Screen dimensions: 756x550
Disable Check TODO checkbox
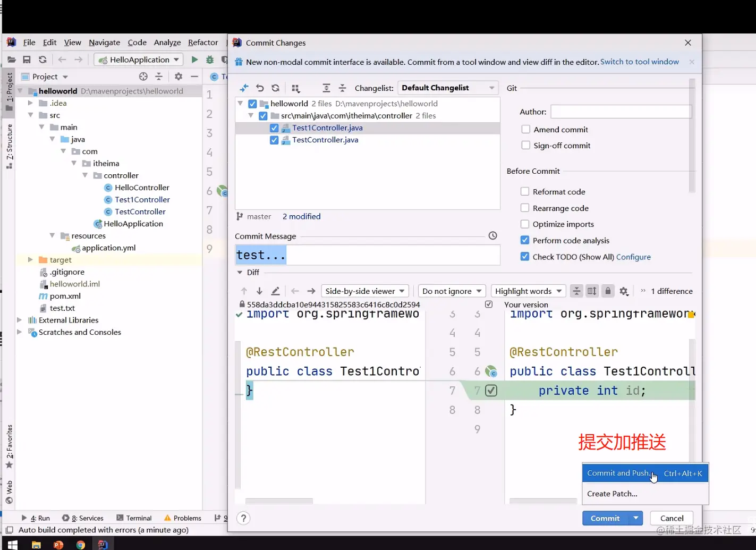(x=525, y=257)
